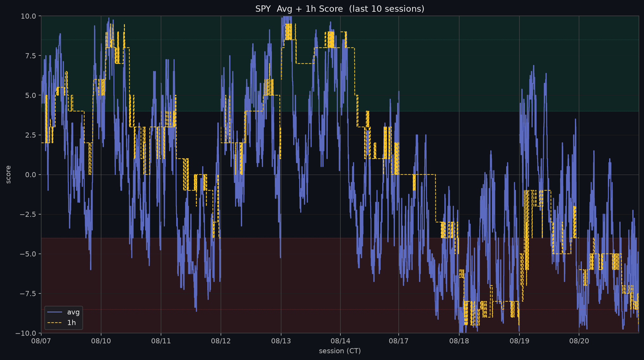Viewport: 644px width, 360px height.
Task: Click the 'session (CT)' x-axis label
Action: (x=340, y=351)
